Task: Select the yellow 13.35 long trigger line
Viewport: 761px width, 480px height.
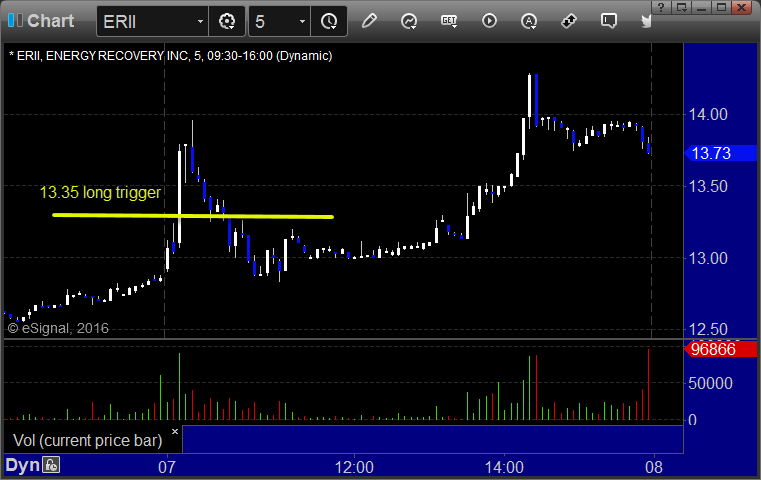Action: pos(193,215)
